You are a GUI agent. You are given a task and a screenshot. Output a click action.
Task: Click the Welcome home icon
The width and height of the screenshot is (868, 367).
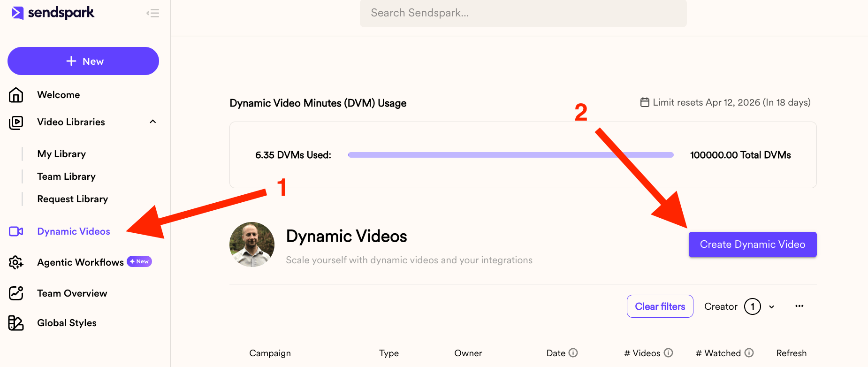click(x=16, y=95)
